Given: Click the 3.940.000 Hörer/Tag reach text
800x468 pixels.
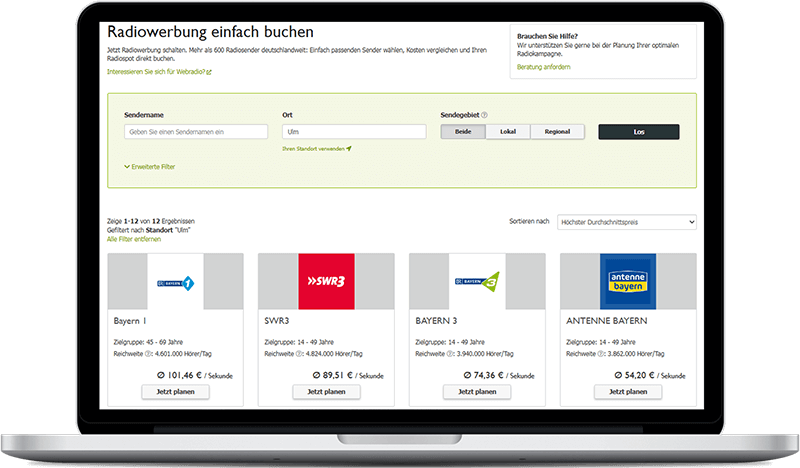Looking at the screenshot, I should point(485,354).
